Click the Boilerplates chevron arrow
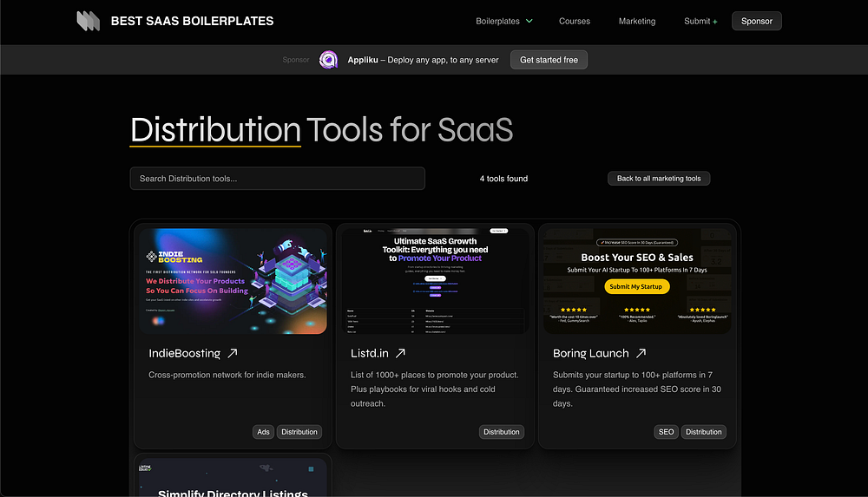The height and width of the screenshot is (497, 868). [529, 21]
